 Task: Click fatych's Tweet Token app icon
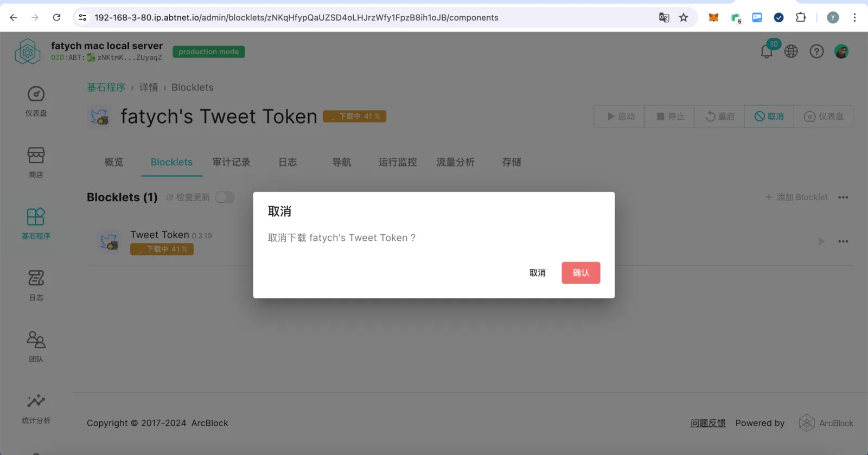click(x=99, y=117)
